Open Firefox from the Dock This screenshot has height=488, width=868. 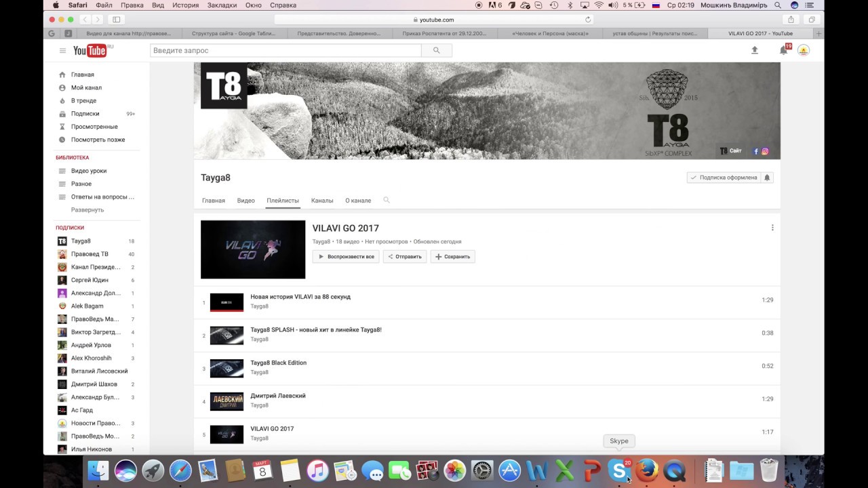[x=647, y=470]
